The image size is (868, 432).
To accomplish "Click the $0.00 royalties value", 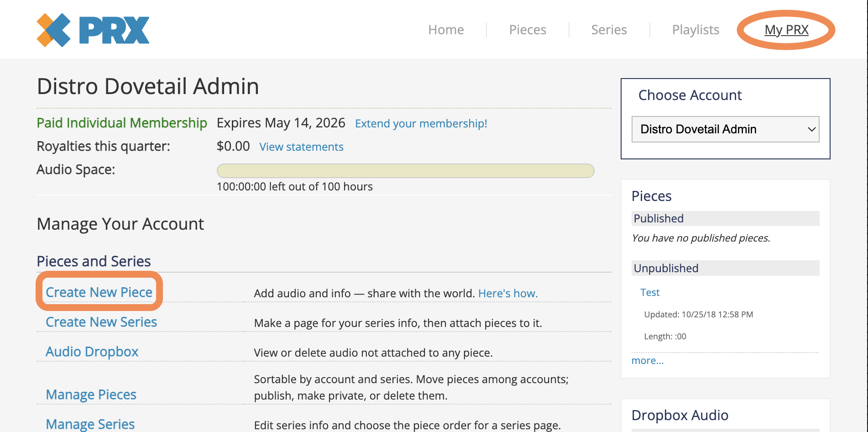I will tap(233, 146).
